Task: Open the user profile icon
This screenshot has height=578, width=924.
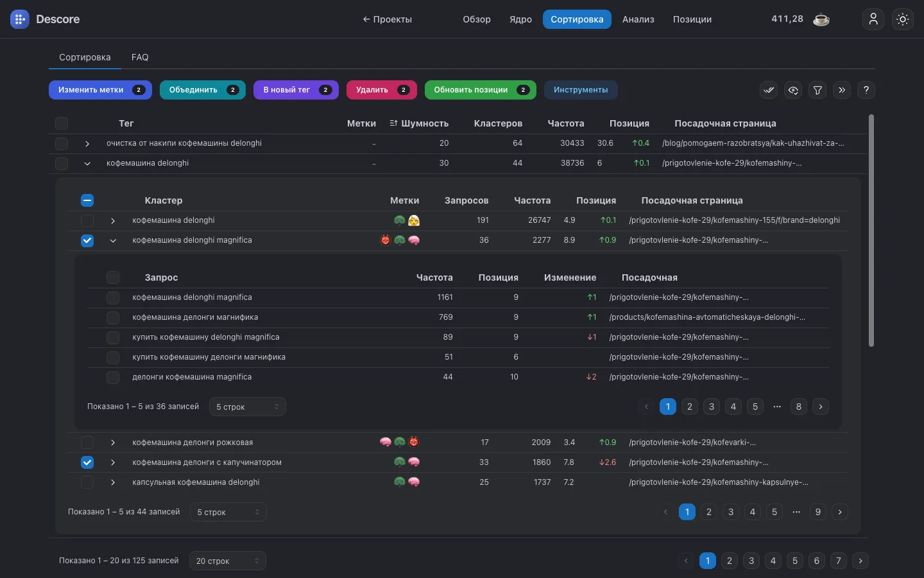Action: (x=873, y=19)
